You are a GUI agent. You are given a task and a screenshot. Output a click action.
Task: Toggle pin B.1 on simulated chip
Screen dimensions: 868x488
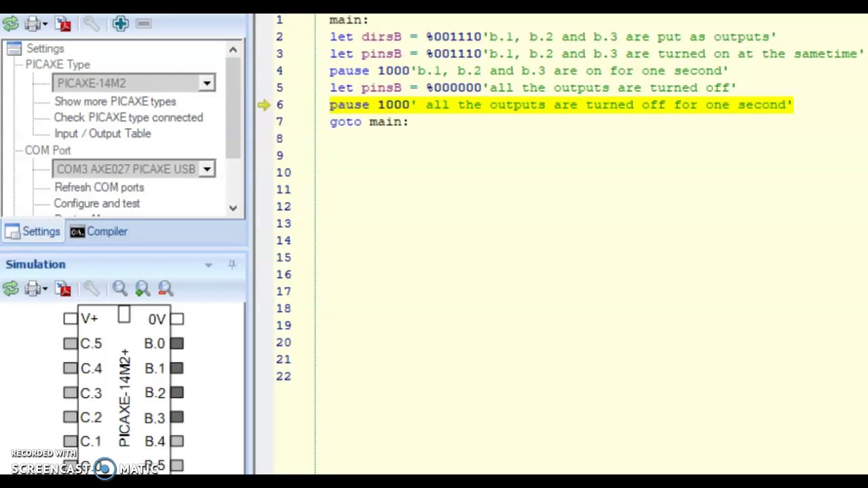[177, 368]
